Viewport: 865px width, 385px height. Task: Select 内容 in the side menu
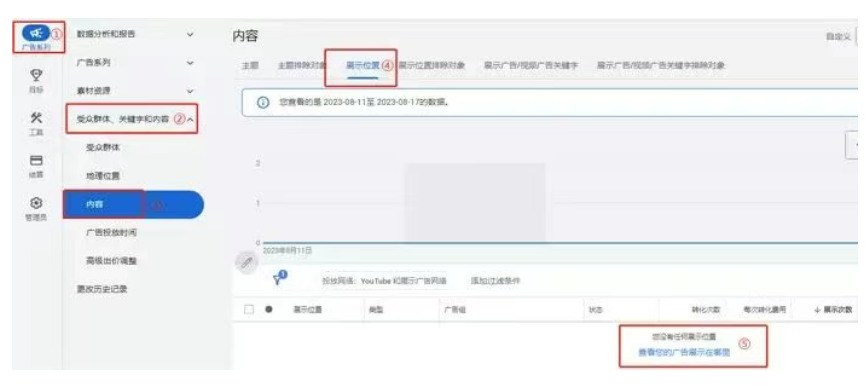[134, 205]
